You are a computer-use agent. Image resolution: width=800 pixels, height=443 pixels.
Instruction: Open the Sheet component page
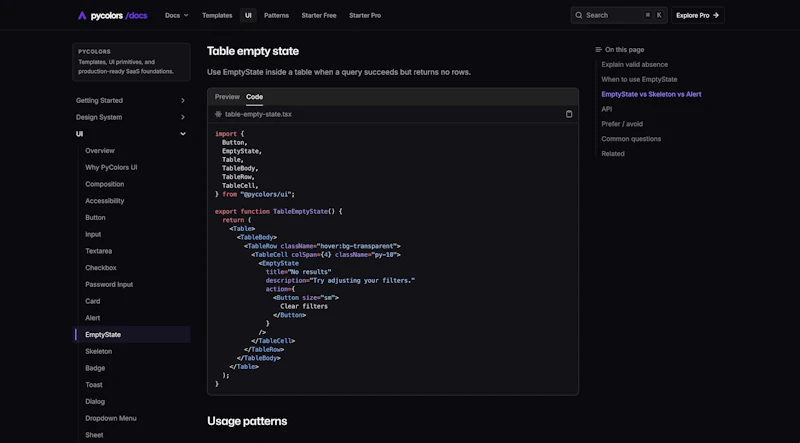[x=94, y=435]
